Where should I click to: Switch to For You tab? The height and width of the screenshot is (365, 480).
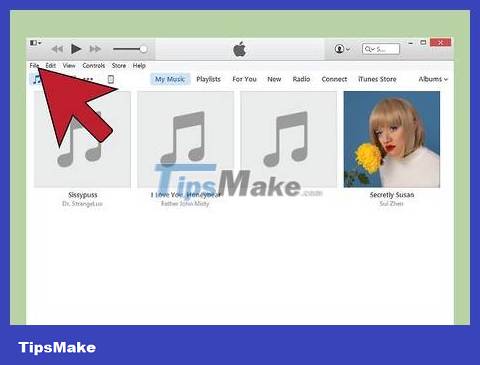tap(244, 79)
